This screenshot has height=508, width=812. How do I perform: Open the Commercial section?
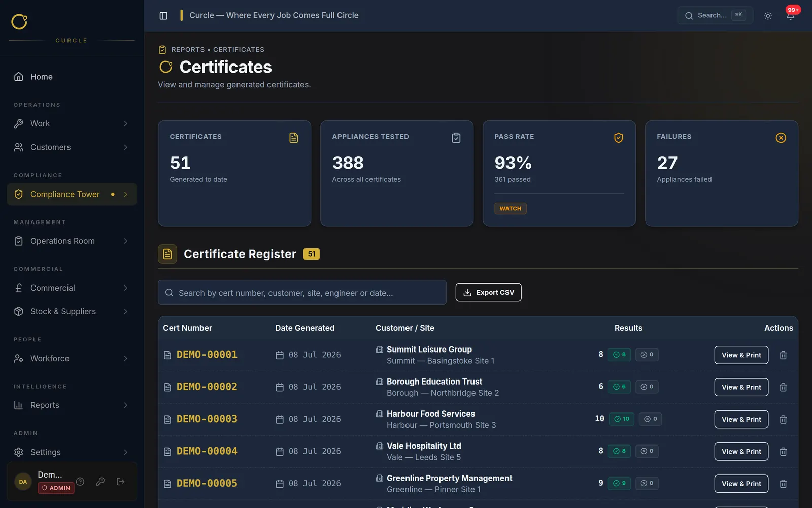72,288
